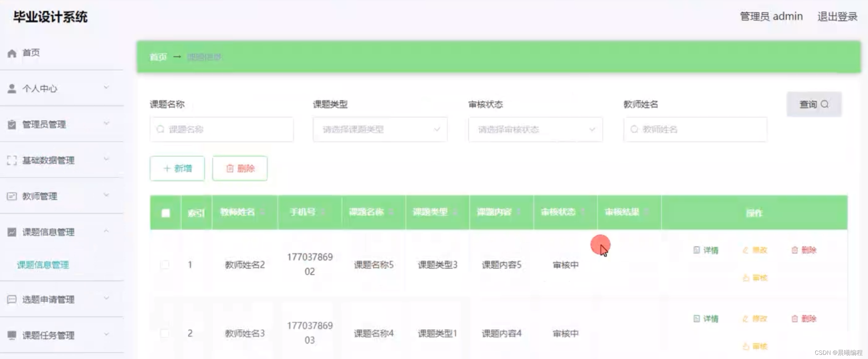Screen dimensions: 868x359
Task: Click the 查询 search button
Action: tap(814, 104)
